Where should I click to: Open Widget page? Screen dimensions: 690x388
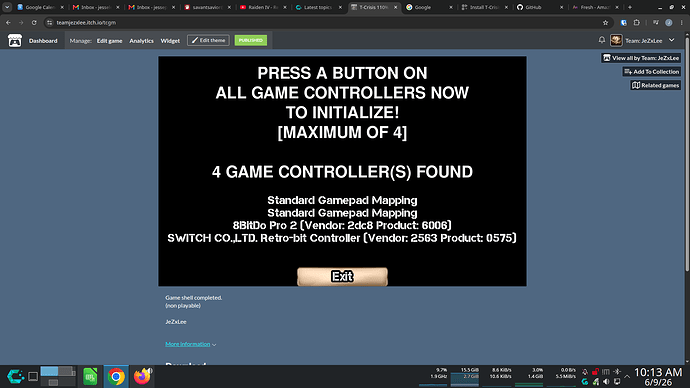[x=170, y=40]
